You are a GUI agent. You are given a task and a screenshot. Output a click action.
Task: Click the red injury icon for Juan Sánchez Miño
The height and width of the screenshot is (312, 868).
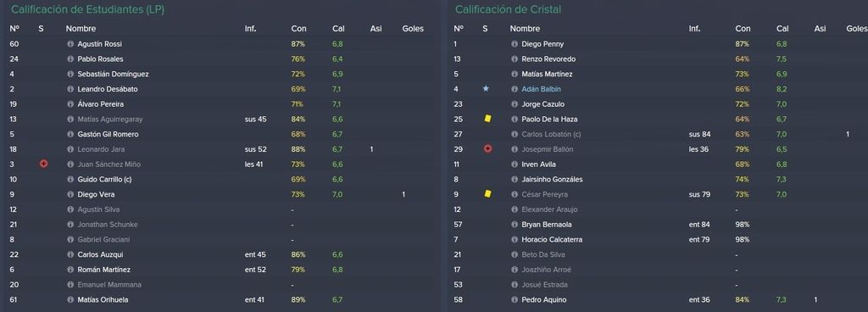click(44, 164)
